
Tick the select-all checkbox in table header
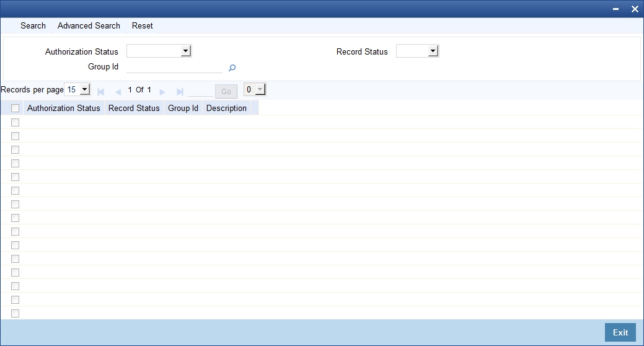(x=15, y=108)
